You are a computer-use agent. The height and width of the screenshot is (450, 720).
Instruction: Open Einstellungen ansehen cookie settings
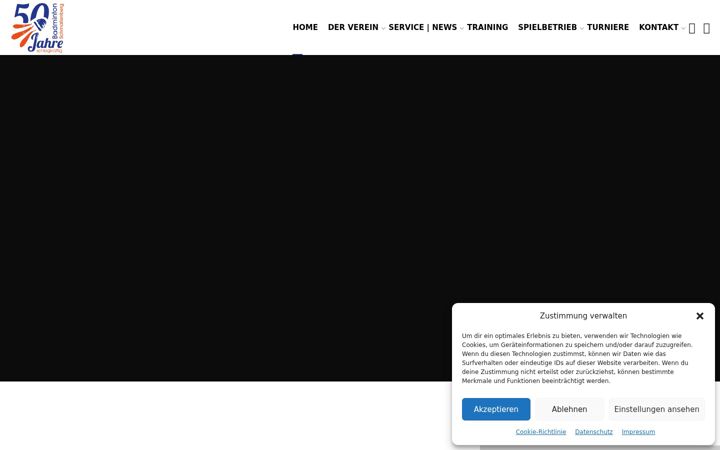[657, 409]
